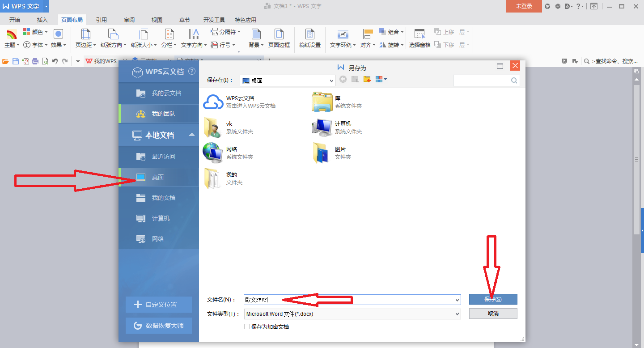Select the 库 library folder in the file list
Image resolution: width=644 pixels, height=348 pixels.
pos(337,102)
